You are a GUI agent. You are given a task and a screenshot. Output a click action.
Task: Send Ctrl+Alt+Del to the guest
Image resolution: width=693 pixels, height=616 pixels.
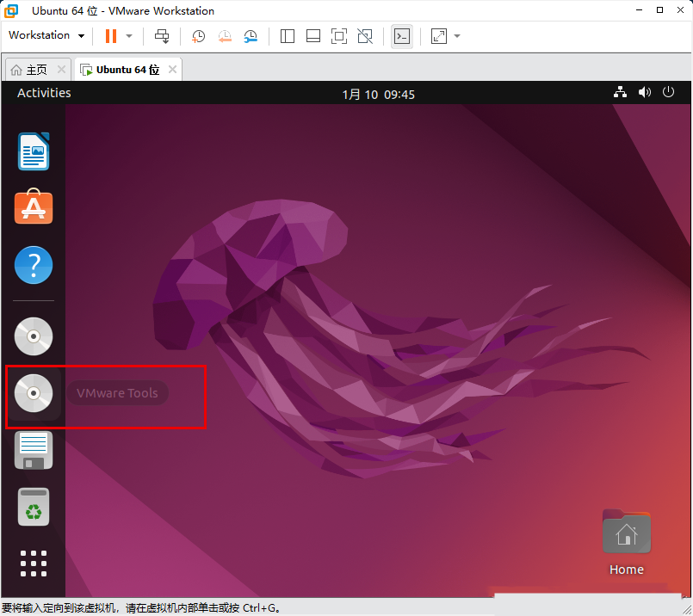162,35
